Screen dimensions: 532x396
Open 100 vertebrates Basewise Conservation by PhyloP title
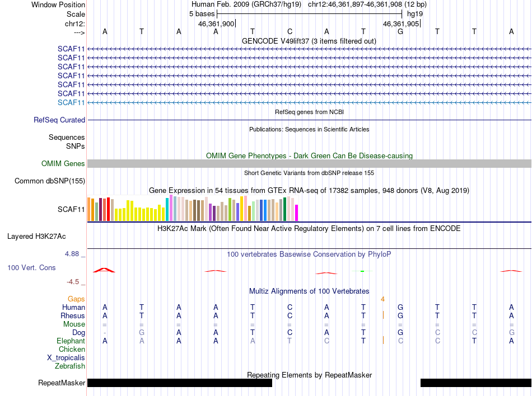coord(309,254)
